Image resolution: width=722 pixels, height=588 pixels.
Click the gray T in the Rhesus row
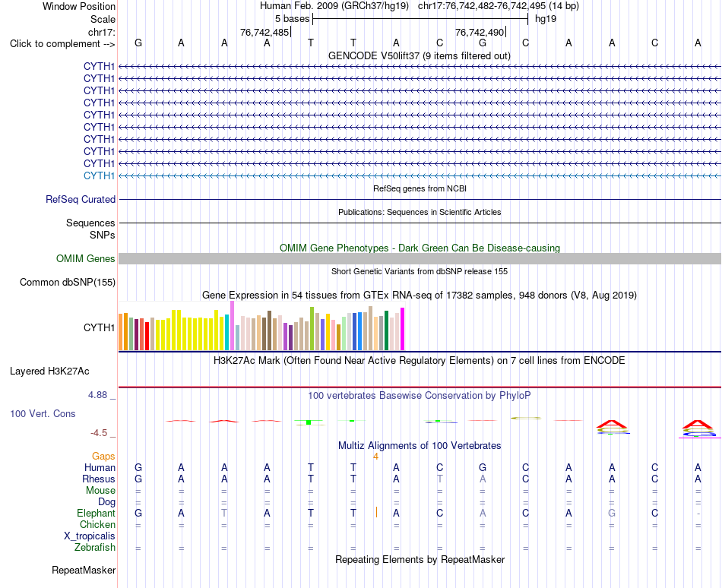coord(440,479)
